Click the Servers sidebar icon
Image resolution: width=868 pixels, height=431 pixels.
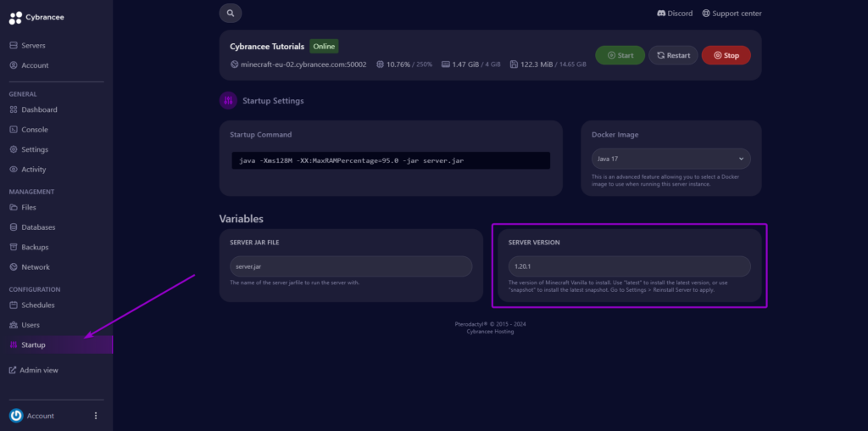[14, 46]
